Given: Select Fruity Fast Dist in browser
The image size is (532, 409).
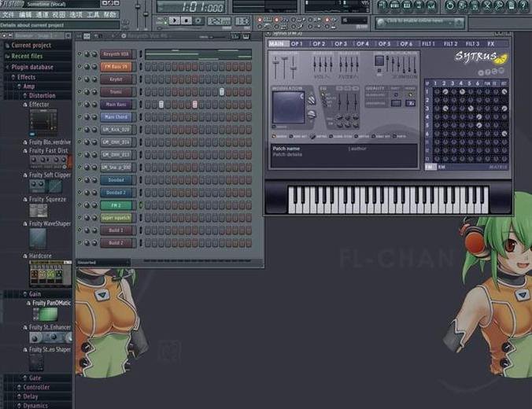Looking at the screenshot, I should click(x=48, y=150).
